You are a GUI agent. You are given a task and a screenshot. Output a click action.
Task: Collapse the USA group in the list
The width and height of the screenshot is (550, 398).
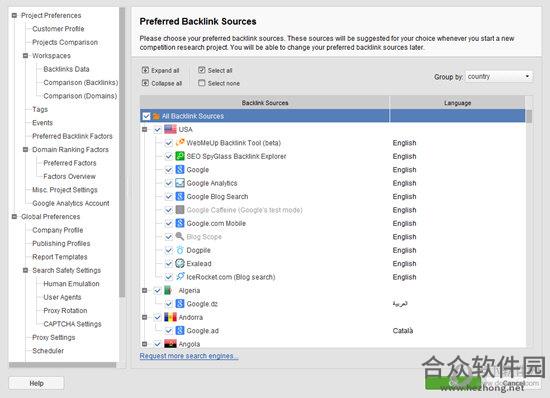click(x=145, y=129)
